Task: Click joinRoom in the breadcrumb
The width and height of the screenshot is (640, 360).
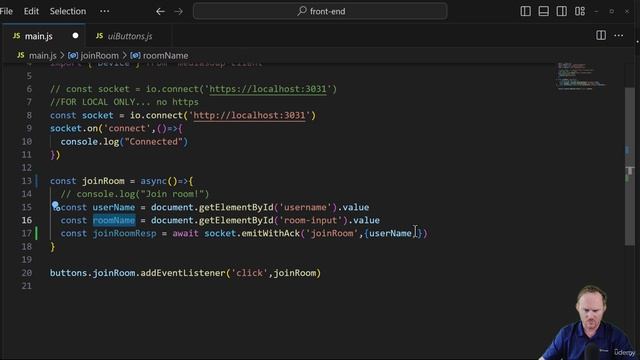Action: (x=99, y=56)
